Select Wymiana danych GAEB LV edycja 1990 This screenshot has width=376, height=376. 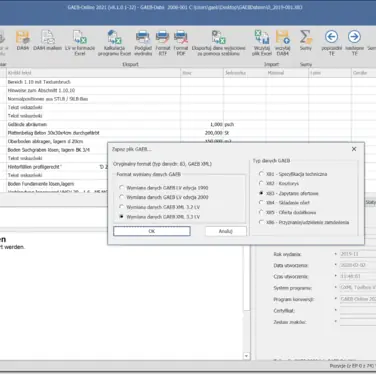(164, 188)
